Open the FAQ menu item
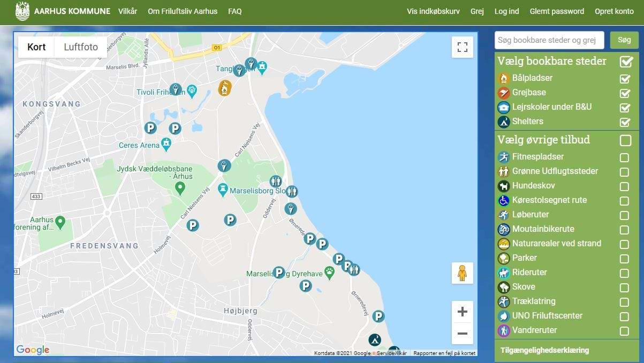Screen dimensions: 644x363 234,11
